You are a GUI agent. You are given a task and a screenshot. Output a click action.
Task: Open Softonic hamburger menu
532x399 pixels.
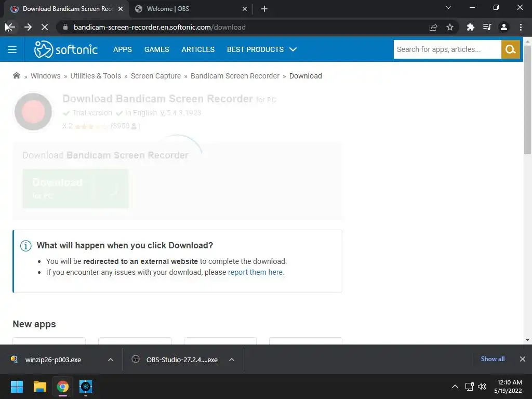(12, 49)
